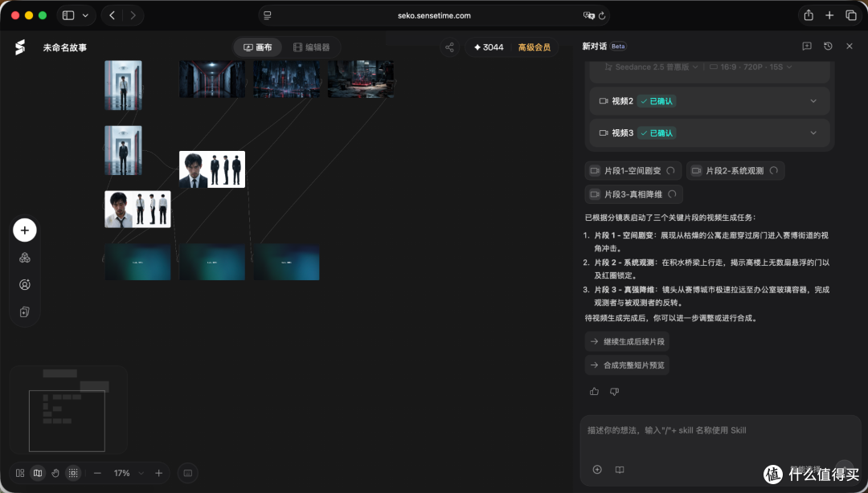Open the chat history clock icon
The height and width of the screenshot is (493, 868).
coord(828,47)
